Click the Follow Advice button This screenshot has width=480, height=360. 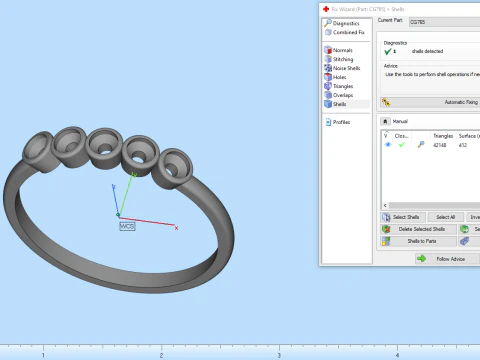coord(447,259)
